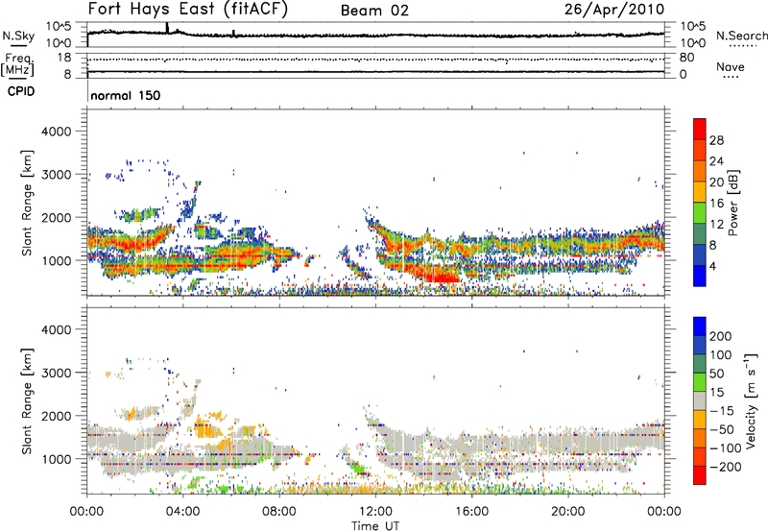Click the normal 150 CPID entry
The image size is (768, 532).
pyautogui.click(x=126, y=95)
